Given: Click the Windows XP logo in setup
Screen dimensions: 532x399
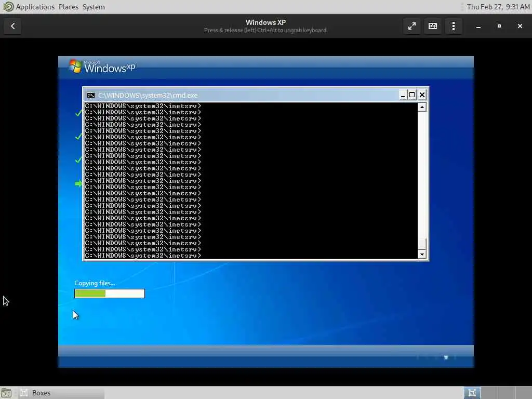Looking at the screenshot, I should (x=102, y=66).
